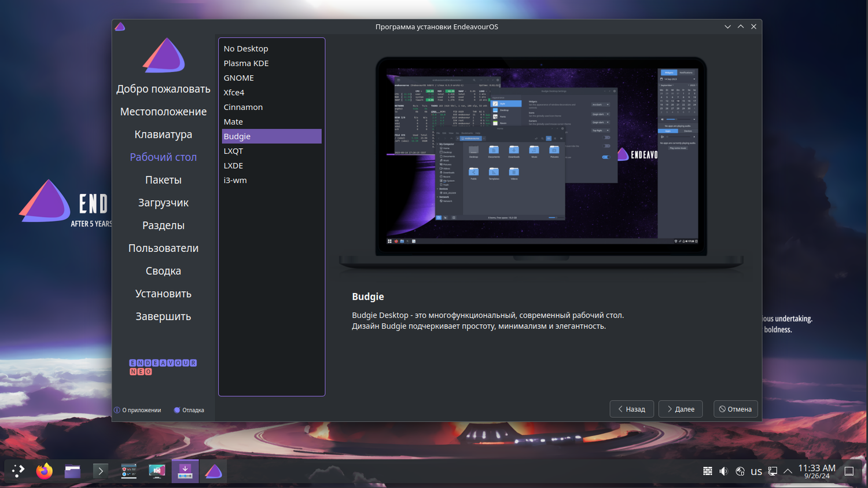Select Mate desktop
This screenshot has width=868, height=488.
click(x=271, y=122)
